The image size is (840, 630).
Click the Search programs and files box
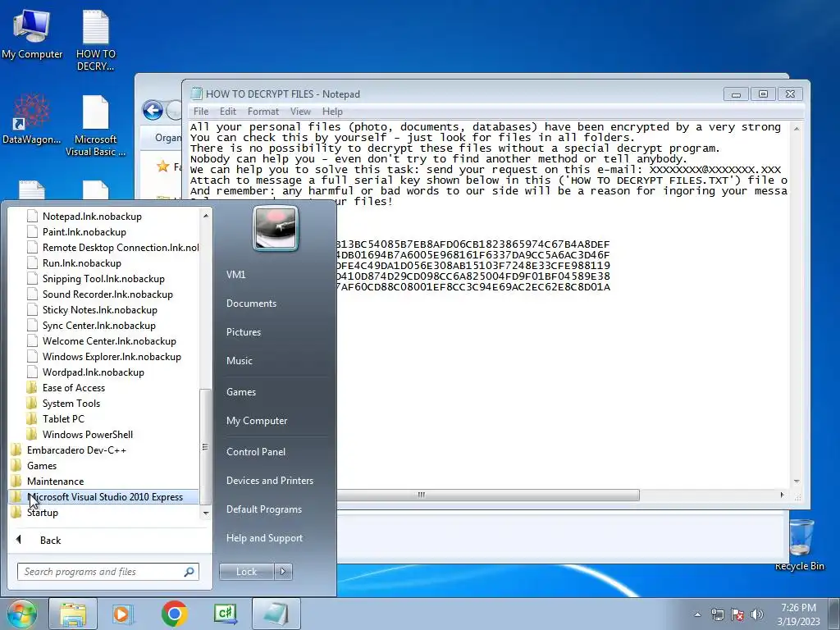[107, 572]
